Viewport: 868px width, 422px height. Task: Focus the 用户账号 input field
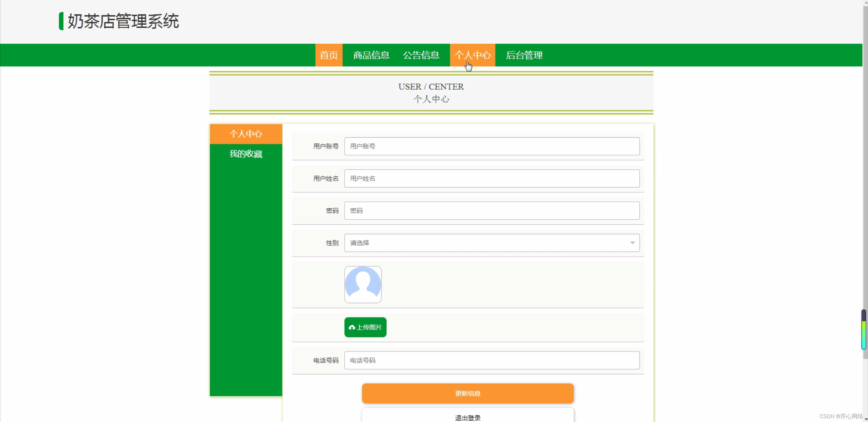pos(492,146)
